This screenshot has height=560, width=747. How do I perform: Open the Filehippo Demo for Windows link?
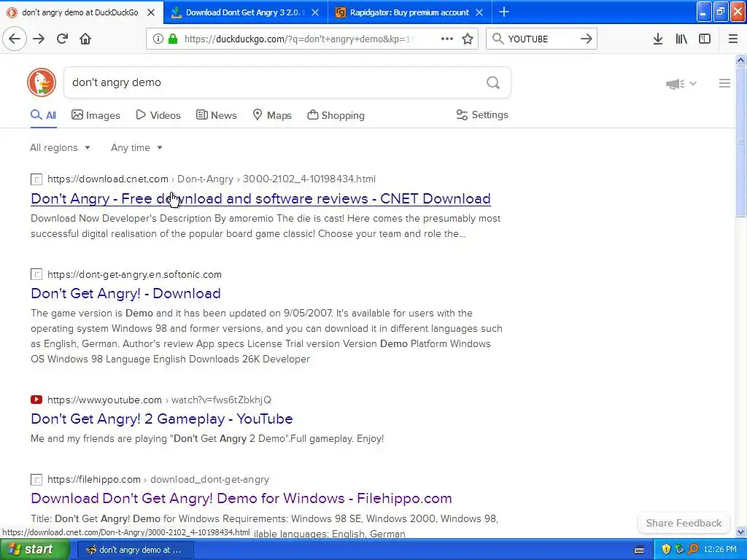point(241,498)
